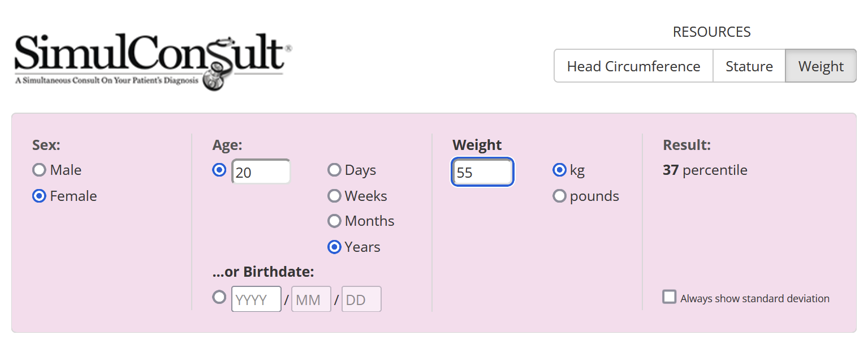Choose the Female radio button
The height and width of the screenshot is (339, 868).
39,196
